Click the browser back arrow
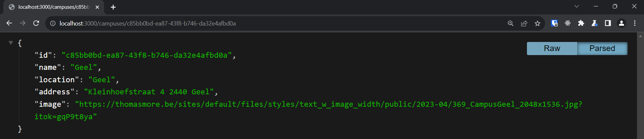The width and height of the screenshot is (644, 139). [x=9, y=23]
